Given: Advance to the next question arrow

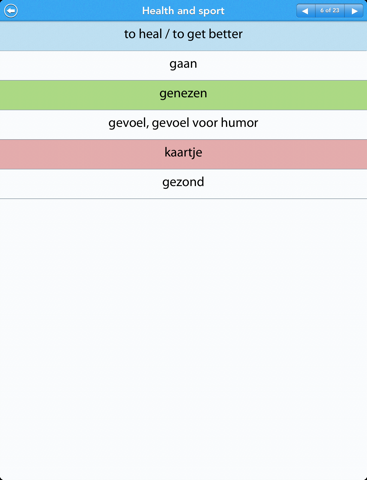Looking at the screenshot, I should [x=354, y=11].
